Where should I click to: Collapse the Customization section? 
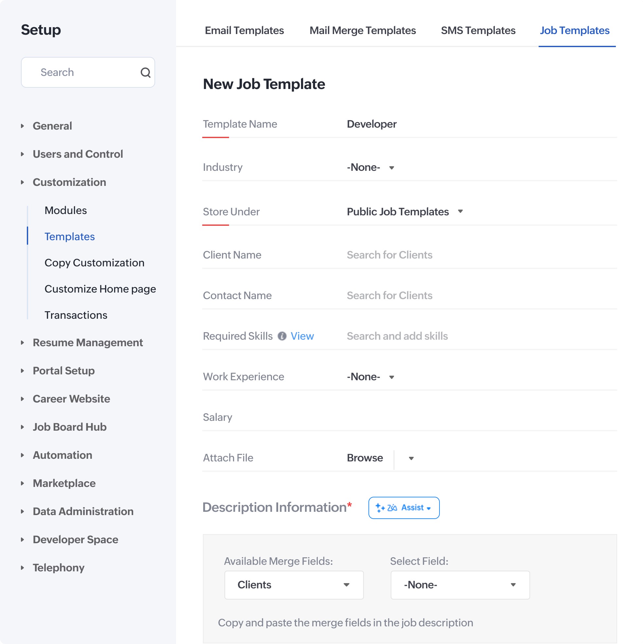click(x=22, y=182)
